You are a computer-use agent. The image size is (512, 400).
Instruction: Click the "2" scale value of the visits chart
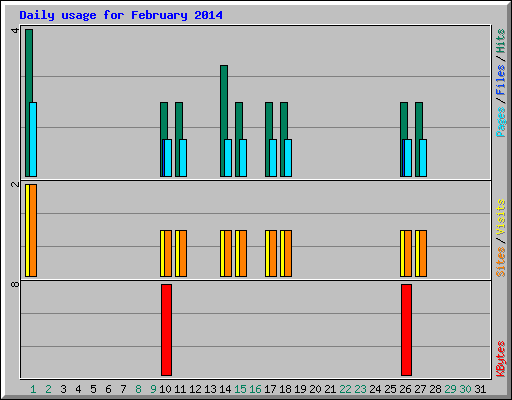click(x=15, y=184)
